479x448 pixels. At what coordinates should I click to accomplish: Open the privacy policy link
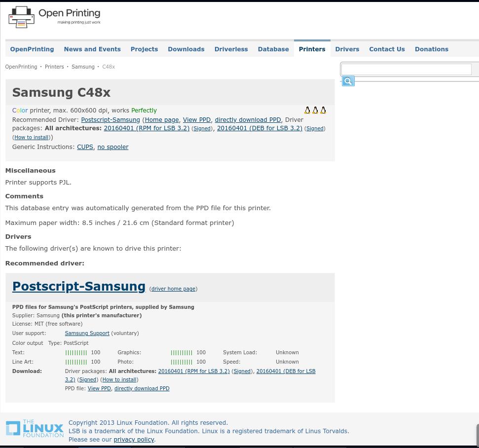[134, 440]
